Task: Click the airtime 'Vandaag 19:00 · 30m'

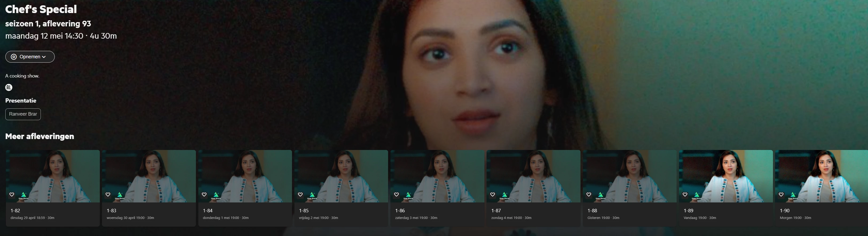Action: click(700, 218)
